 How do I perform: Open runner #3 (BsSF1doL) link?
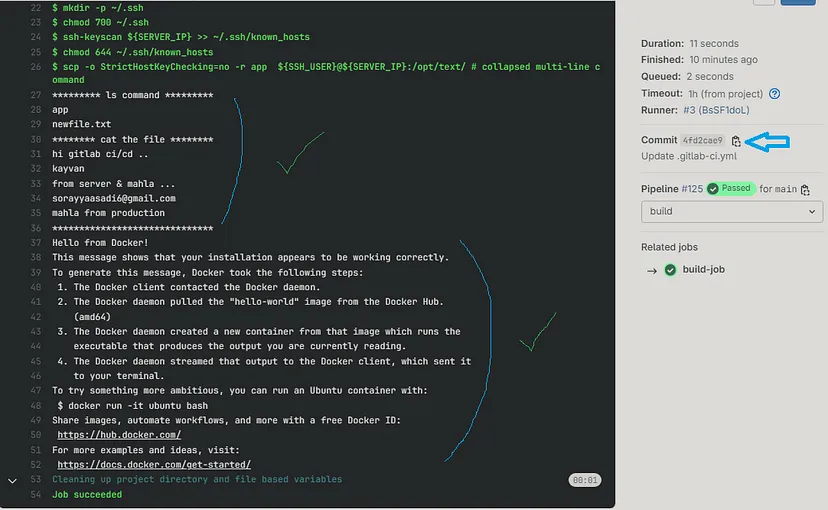[x=717, y=110]
